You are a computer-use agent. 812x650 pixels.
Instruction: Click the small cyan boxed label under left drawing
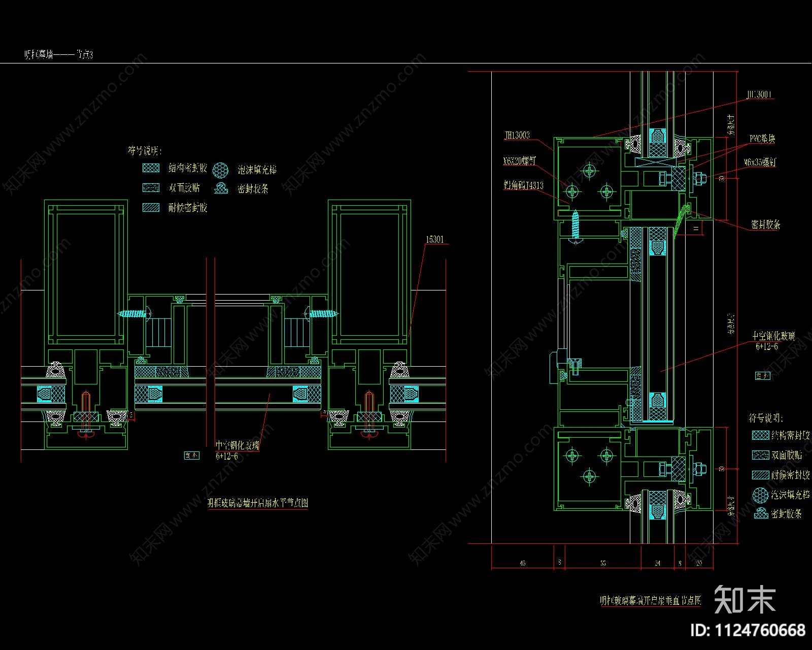[192, 456]
